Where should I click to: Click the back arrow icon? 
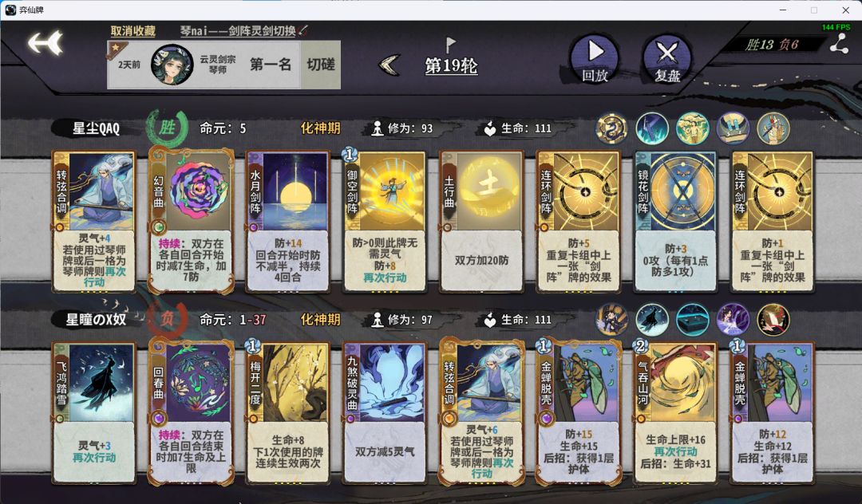click(45, 43)
